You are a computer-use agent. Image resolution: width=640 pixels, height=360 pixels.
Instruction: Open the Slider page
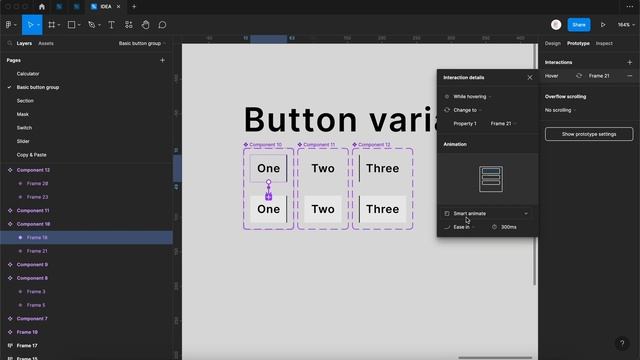(x=23, y=141)
